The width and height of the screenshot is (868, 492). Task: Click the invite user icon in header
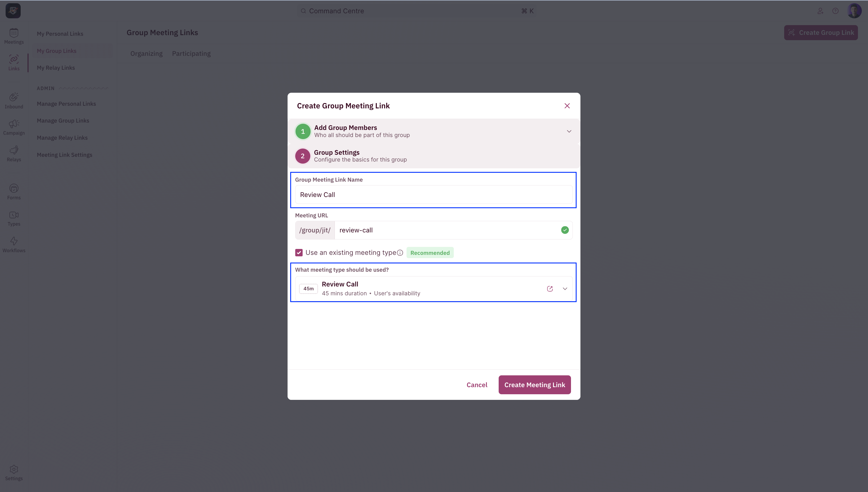[x=820, y=11]
